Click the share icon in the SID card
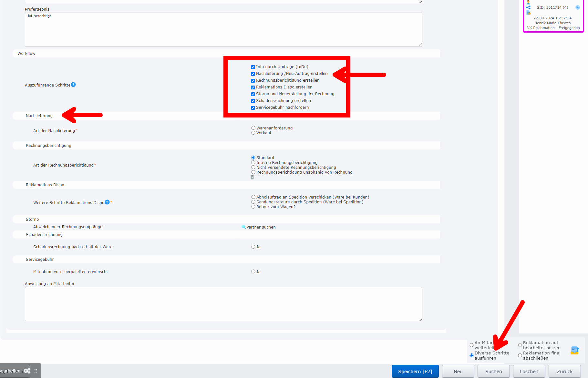Image resolution: width=588 pixels, height=378 pixels. 528,7
